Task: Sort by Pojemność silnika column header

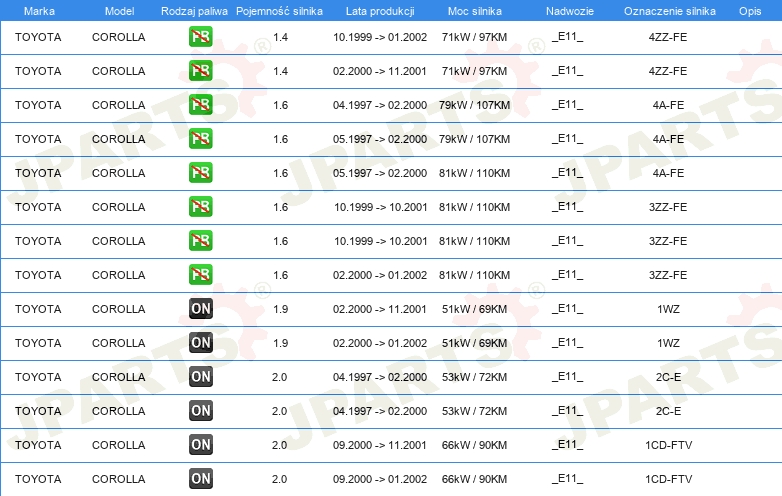Action: click(x=279, y=10)
